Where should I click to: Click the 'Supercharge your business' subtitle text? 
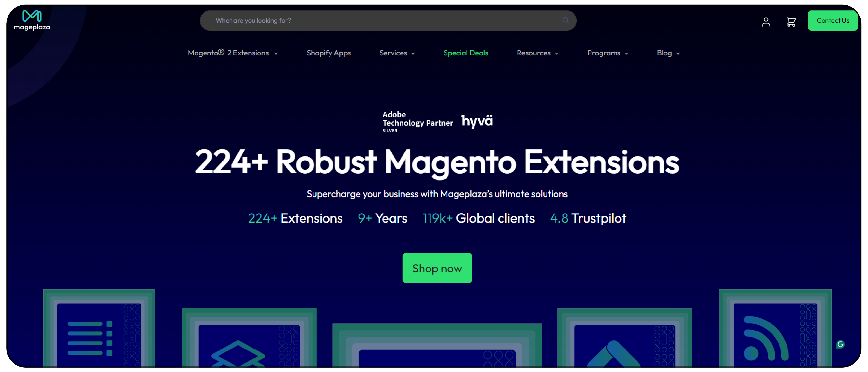(x=437, y=194)
